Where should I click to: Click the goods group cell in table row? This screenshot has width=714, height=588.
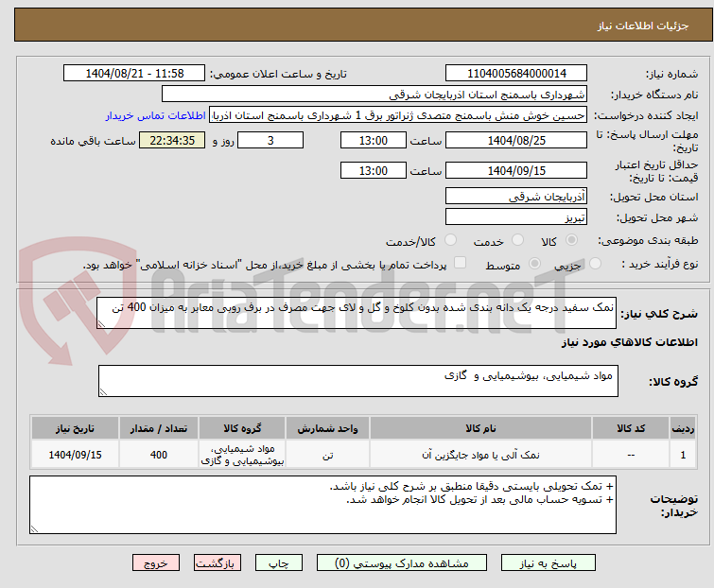242,455
